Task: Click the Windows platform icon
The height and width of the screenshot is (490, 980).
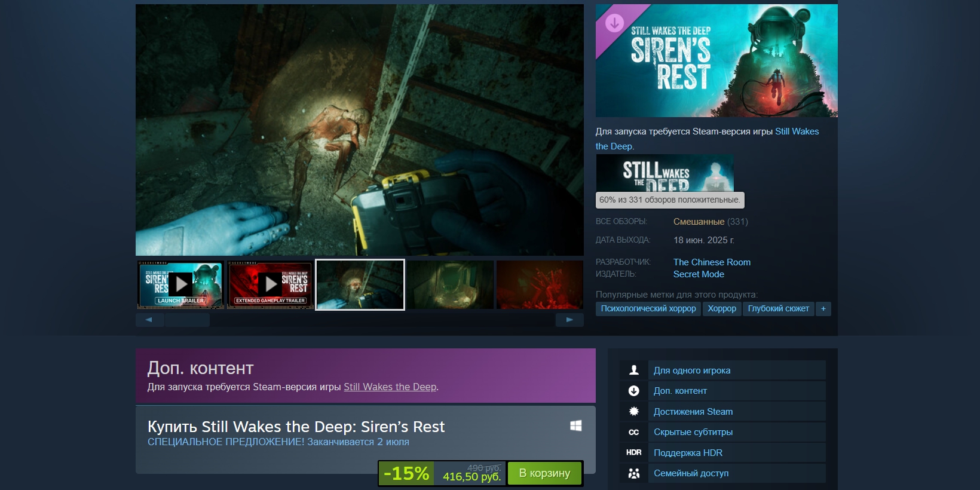Action: click(576, 425)
